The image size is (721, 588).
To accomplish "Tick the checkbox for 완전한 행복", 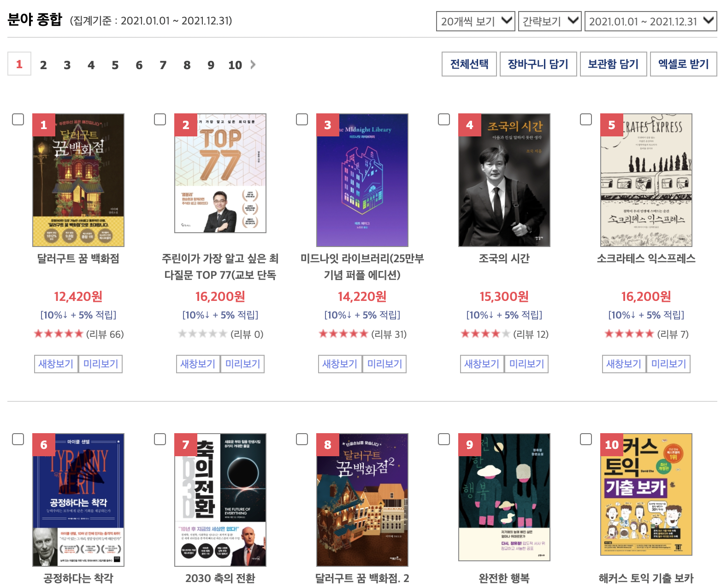I will click(444, 439).
